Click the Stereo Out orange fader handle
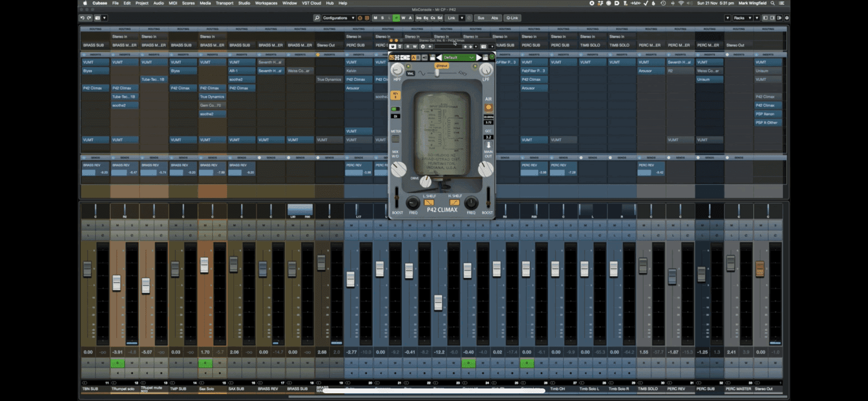Viewport: 868px width, 401px height. tap(760, 269)
